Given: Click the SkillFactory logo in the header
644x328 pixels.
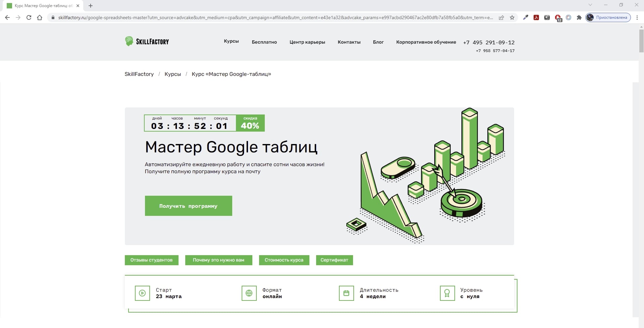Looking at the screenshot, I should [x=147, y=41].
